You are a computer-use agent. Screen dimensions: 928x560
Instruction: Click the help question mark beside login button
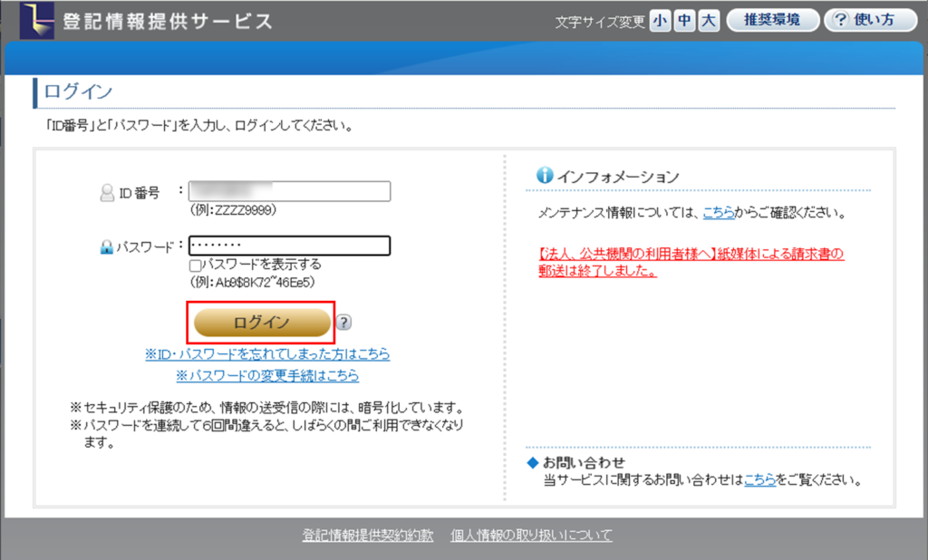[x=343, y=323]
